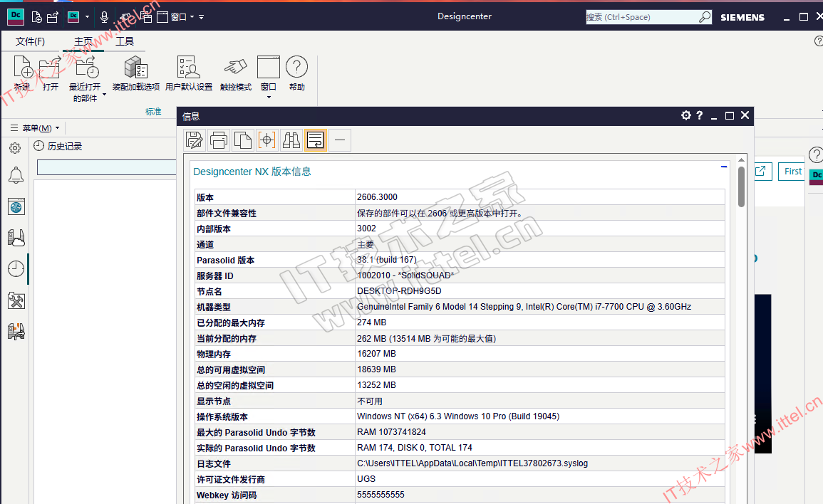Open the cloud library tab in resource bar
Screen dimensions: 823x504
tap(16, 238)
